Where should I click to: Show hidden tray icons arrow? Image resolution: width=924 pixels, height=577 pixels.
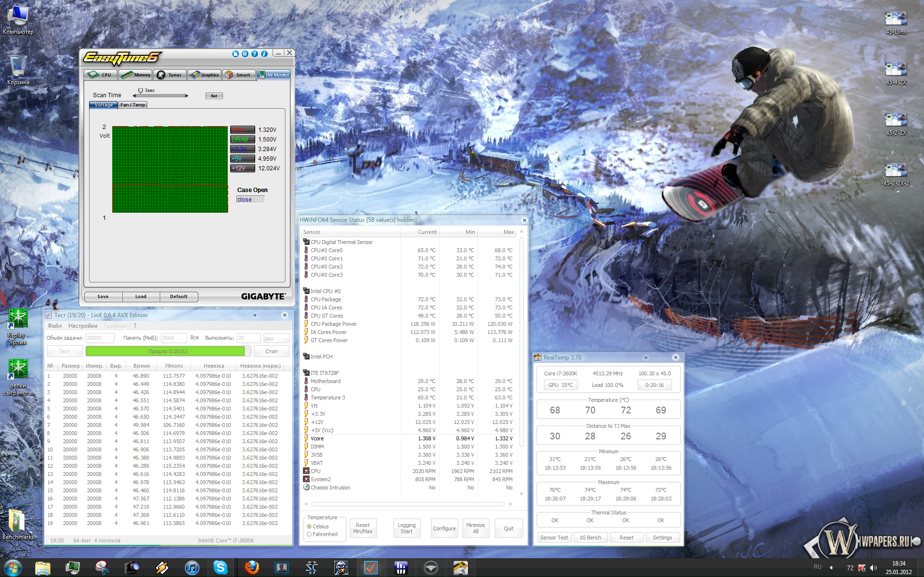tap(831, 568)
